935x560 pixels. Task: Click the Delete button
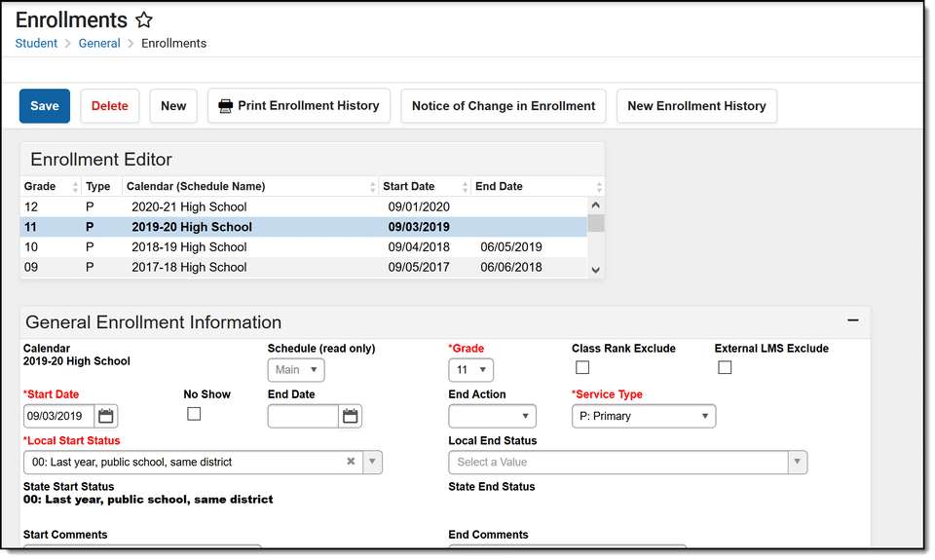110,106
